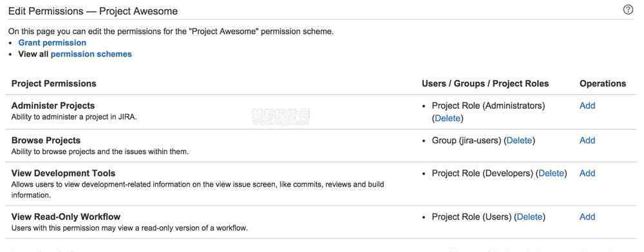Screen dimensions: 644x252
Task: Open the help icon beside the page title
Action: [628, 10]
